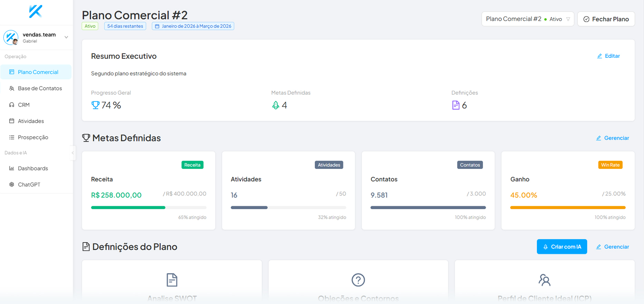Viewport: 644px width, 304px height.
Task: Click the vendas.team logo at top of sidebar
Action: pos(36,11)
